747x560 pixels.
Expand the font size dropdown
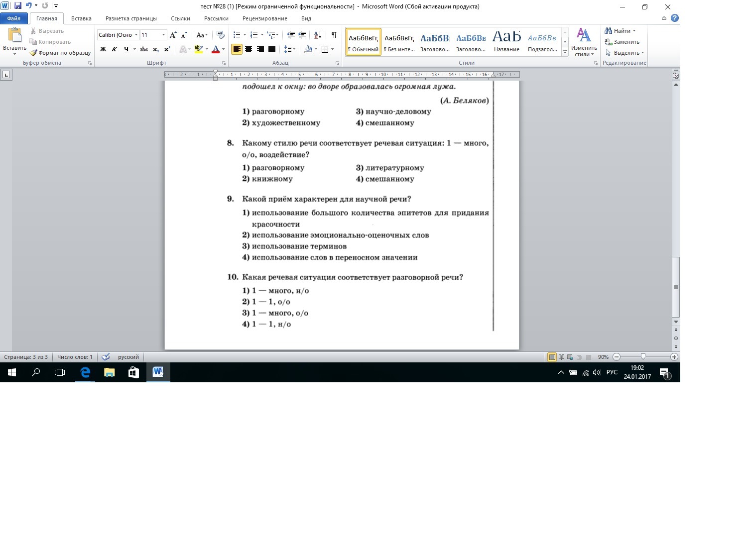[x=163, y=35]
